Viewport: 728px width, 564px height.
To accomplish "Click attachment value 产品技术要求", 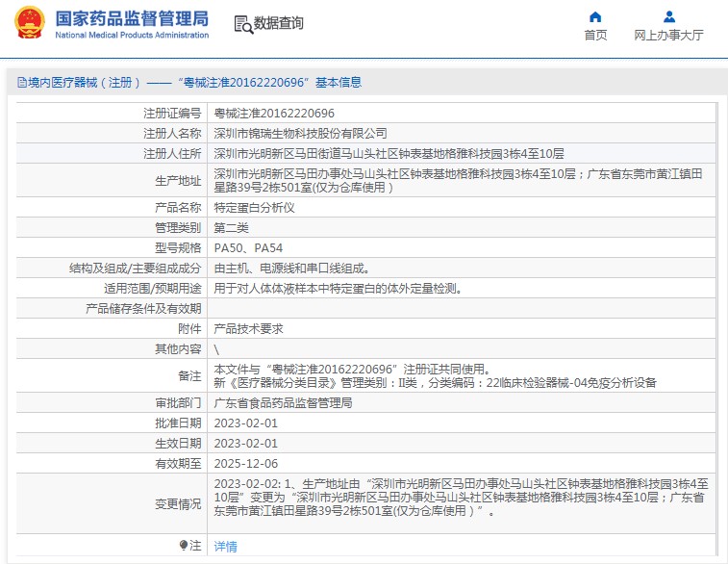I will click(248, 329).
